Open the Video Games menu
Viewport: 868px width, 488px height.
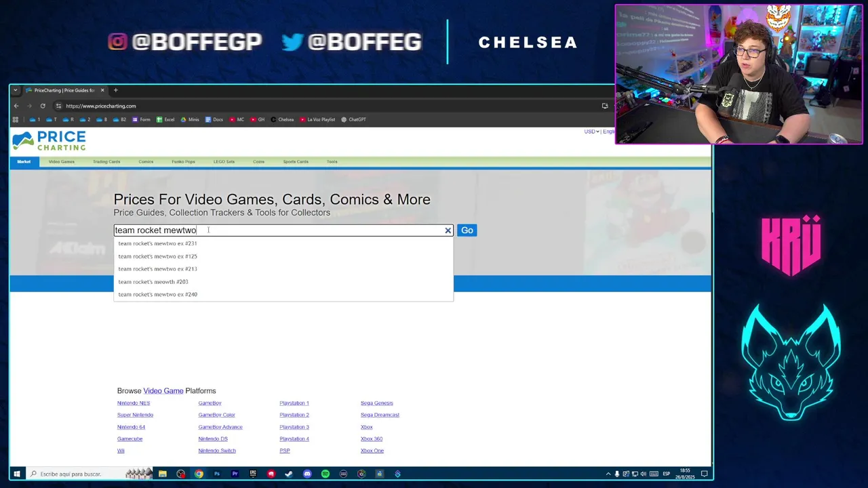pyautogui.click(x=62, y=161)
